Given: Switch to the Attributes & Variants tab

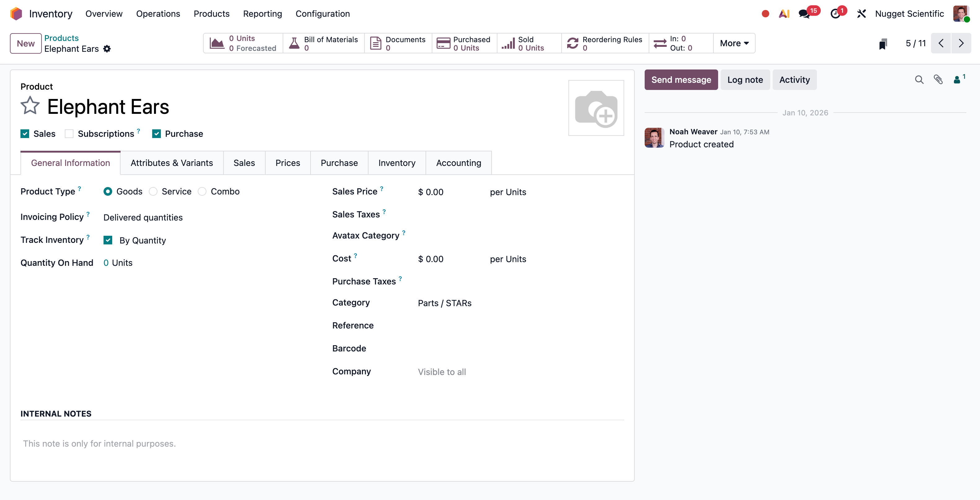Looking at the screenshot, I should click(x=172, y=163).
